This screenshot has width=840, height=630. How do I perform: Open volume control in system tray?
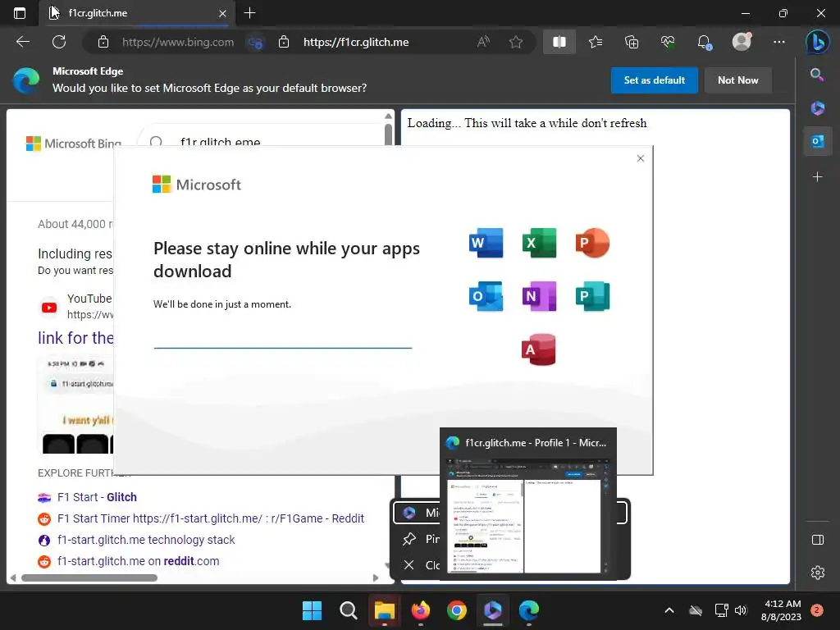pyautogui.click(x=741, y=610)
